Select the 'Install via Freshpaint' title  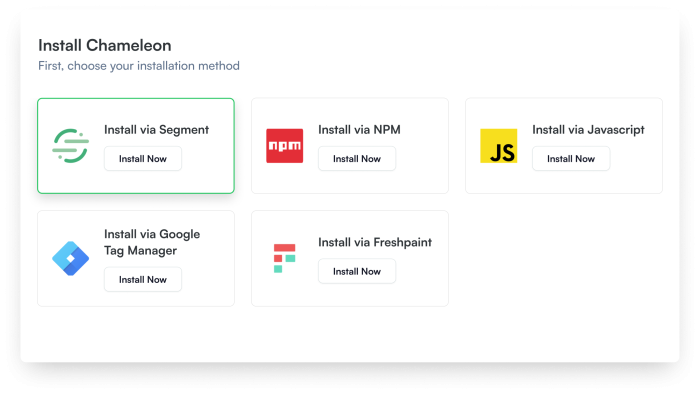(375, 242)
